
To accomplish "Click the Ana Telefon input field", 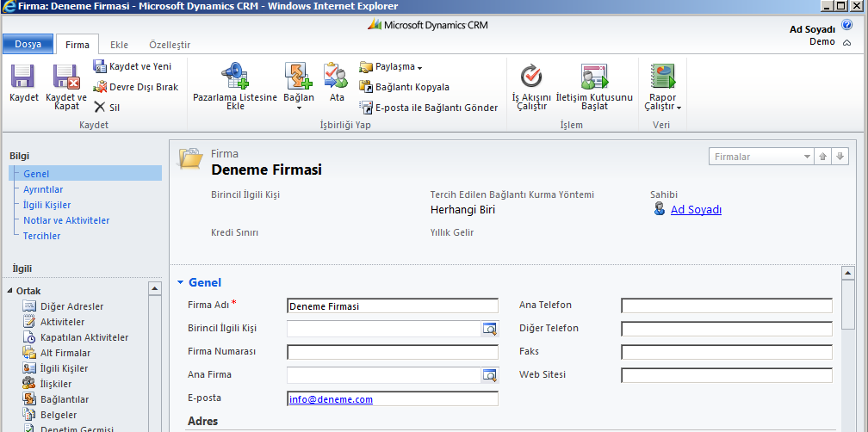I will point(726,305).
